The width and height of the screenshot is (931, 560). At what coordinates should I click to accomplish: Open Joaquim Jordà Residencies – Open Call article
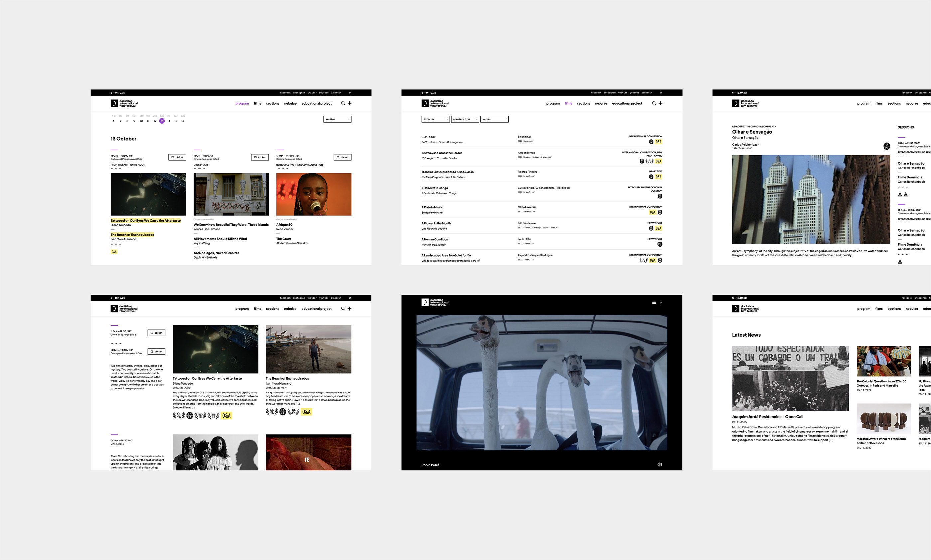pyautogui.click(x=767, y=417)
